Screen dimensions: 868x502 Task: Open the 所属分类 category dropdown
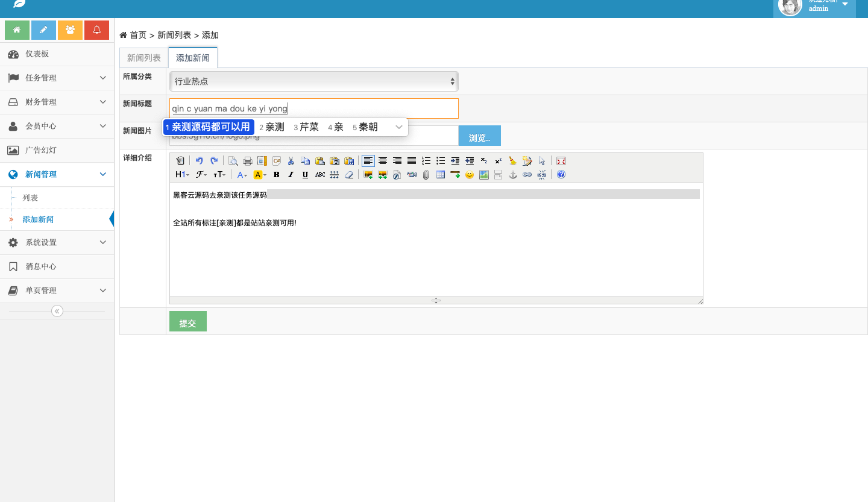(313, 81)
